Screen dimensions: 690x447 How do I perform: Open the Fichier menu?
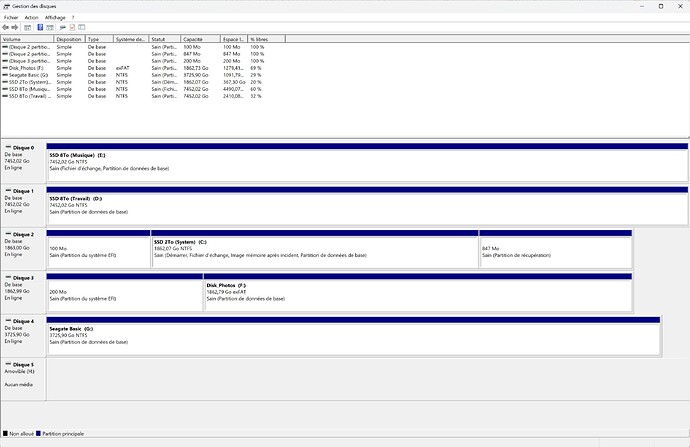click(x=11, y=18)
